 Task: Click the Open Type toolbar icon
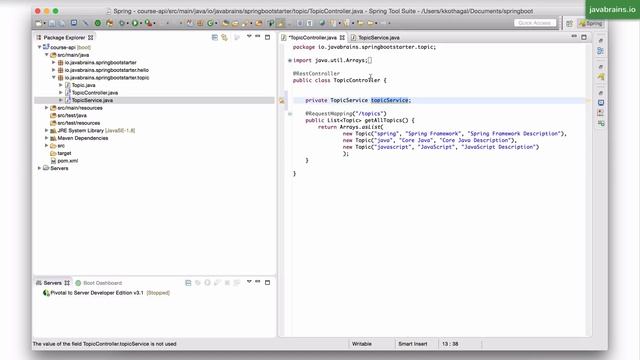pyautogui.click(x=226, y=23)
